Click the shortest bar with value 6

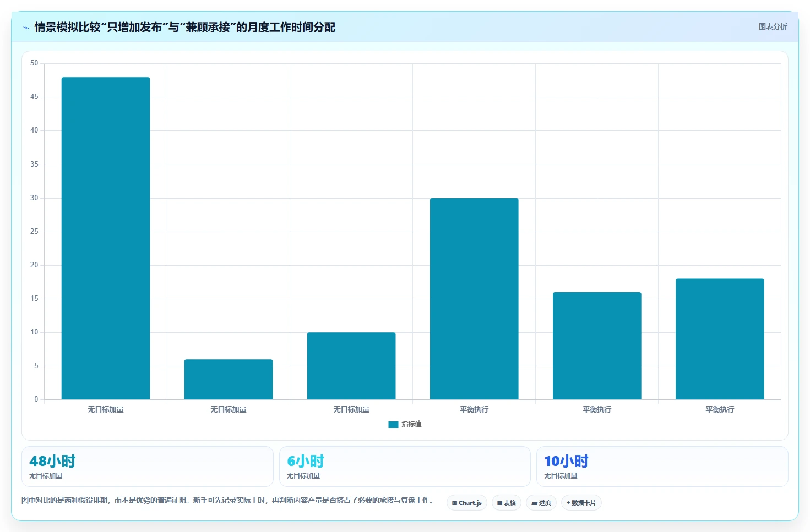pos(229,379)
